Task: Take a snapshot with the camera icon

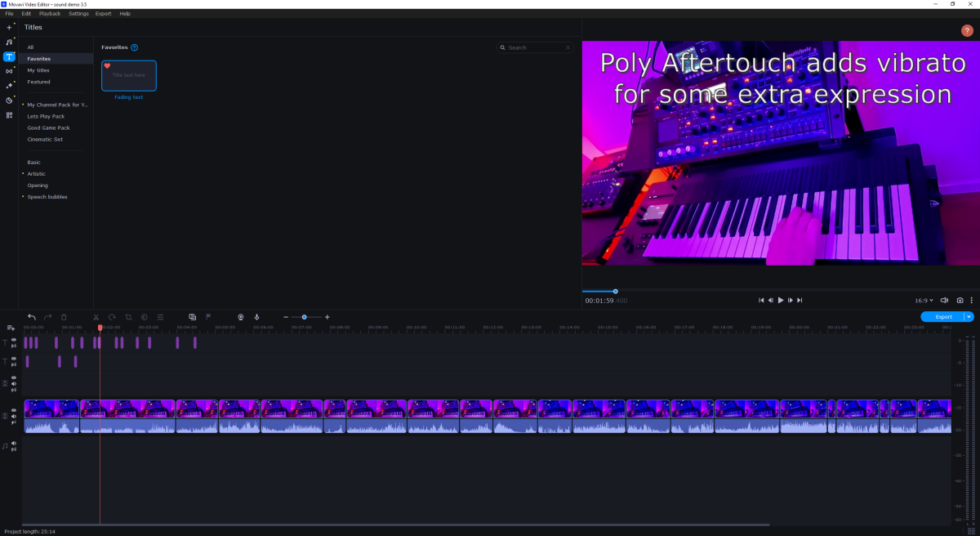Action: 960,301
